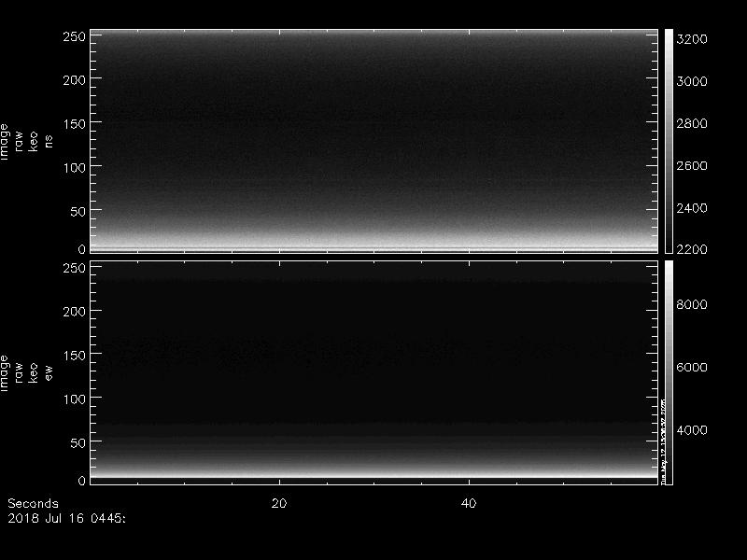747x560 pixels.
Task: Select the ns keogram grayscale colorbar
Action: click(669, 141)
